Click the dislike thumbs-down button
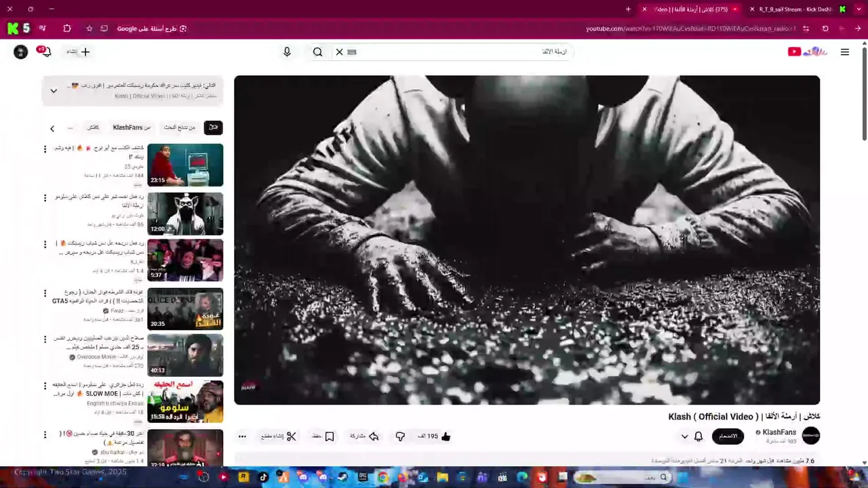 coord(400,436)
